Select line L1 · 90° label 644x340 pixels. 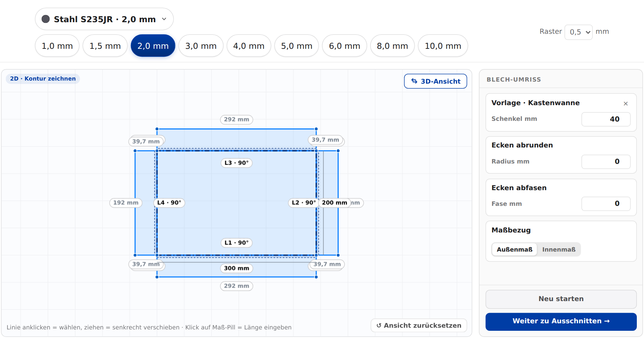(x=237, y=243)
